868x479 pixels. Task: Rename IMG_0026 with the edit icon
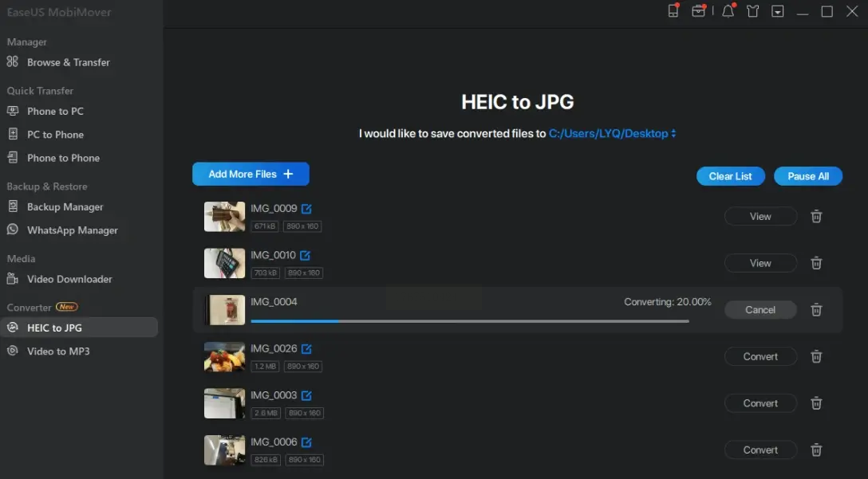click(x=306, y=349)
